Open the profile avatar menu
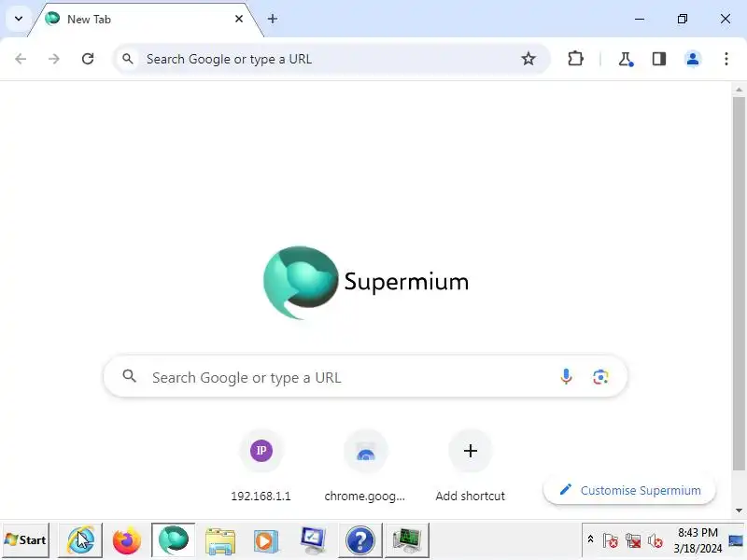The height and width of the screenshot is (560, 747). tap(693, 59)
